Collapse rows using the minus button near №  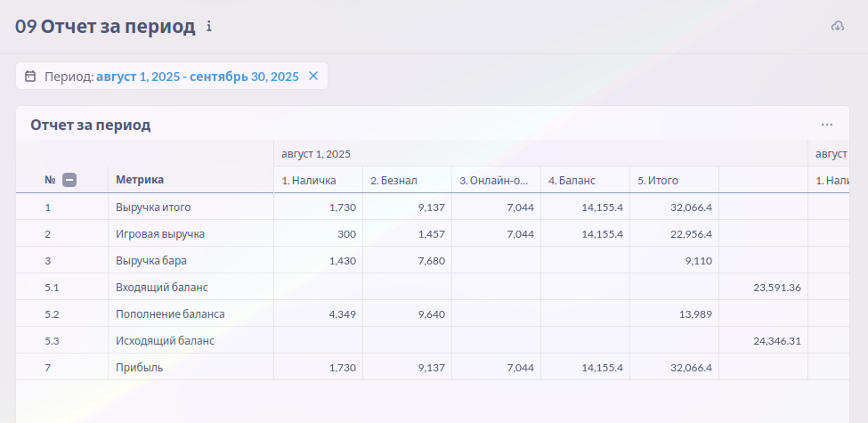[x=69, y=180]
